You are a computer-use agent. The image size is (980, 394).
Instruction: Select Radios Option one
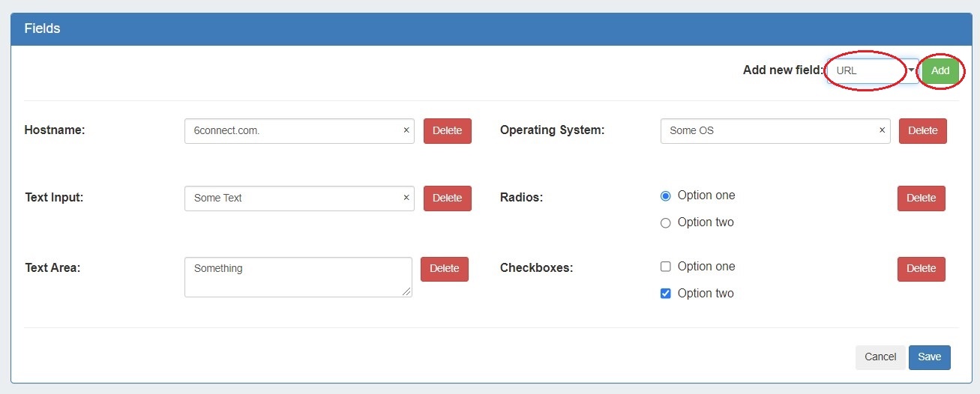coord(665,196)
